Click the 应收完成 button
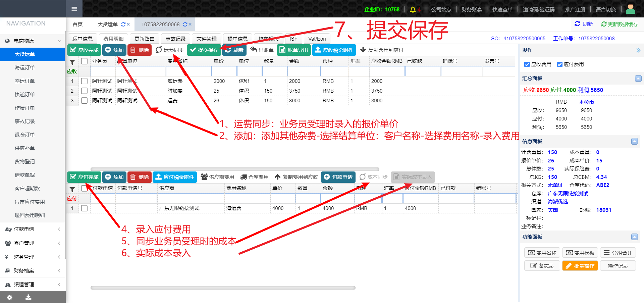 tap(84, 50)
